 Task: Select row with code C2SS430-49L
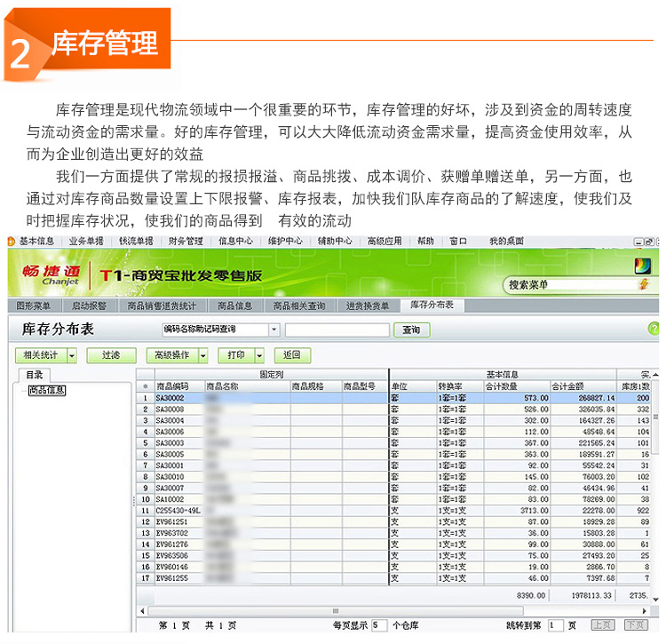tap(392, 511)
